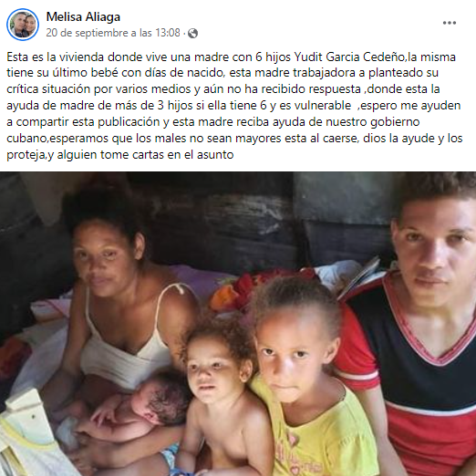Open Melisa Aliaga's circular profile picture

coord(23,25)
